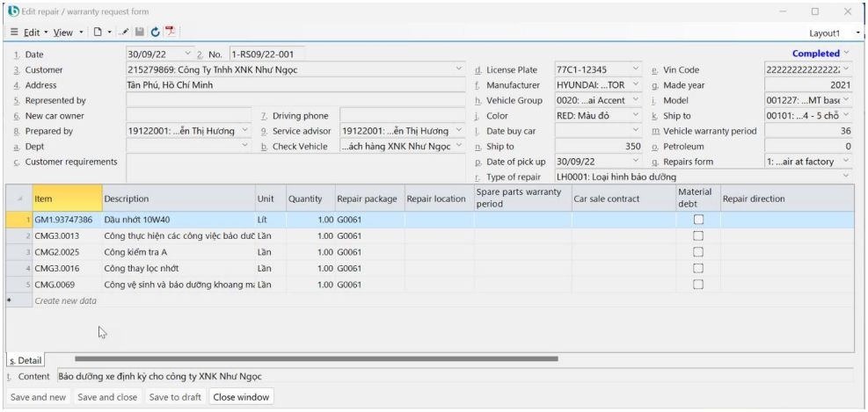Screen dimensions: 868x412
Task: Click the Description column header
Action: tap(179, 199)
